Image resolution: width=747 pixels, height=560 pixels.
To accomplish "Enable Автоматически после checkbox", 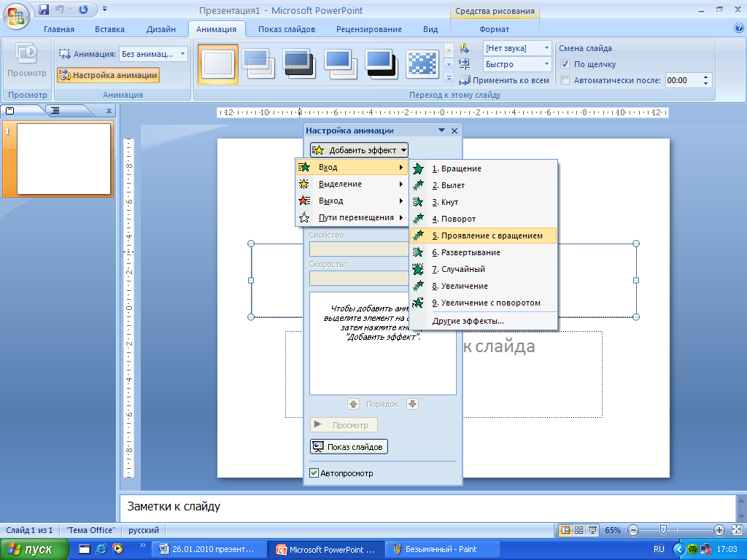I will [x=565, y=80].
